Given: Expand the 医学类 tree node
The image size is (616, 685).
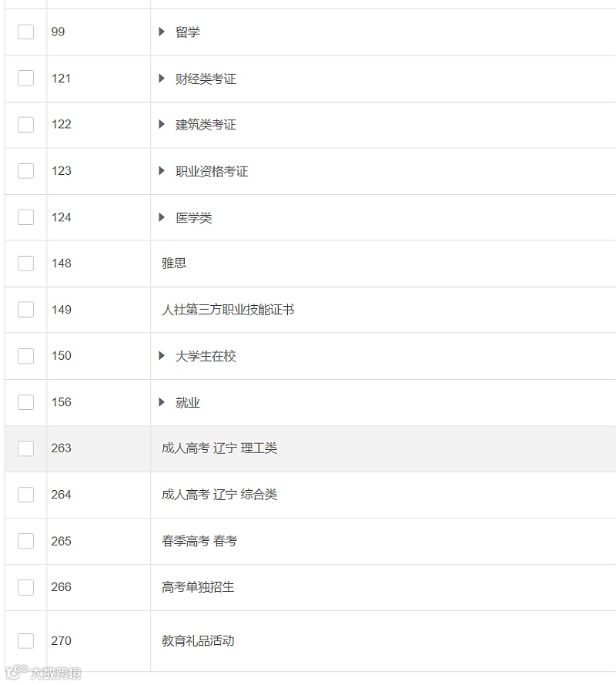Looking at the screenshot, I should tap(162, 217).
